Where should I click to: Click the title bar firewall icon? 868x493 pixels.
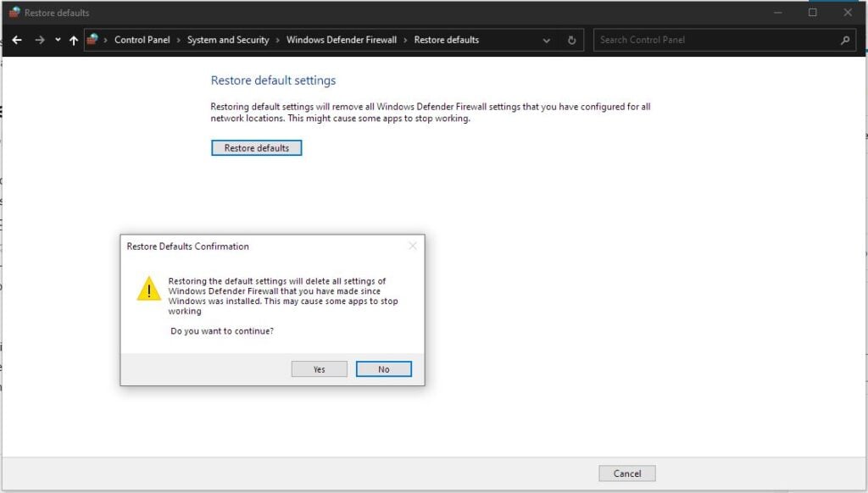click(x=14, y=13)
